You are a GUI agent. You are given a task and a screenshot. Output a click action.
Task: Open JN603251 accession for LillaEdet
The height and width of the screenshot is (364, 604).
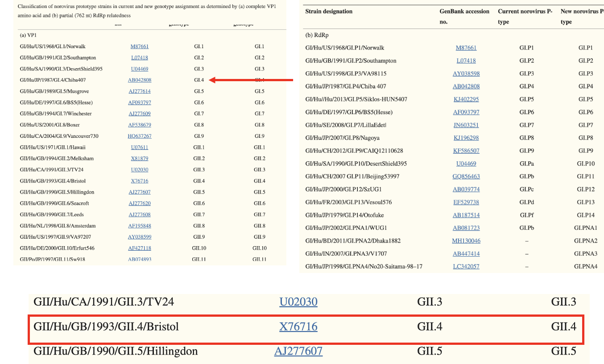tap(466, 125)
